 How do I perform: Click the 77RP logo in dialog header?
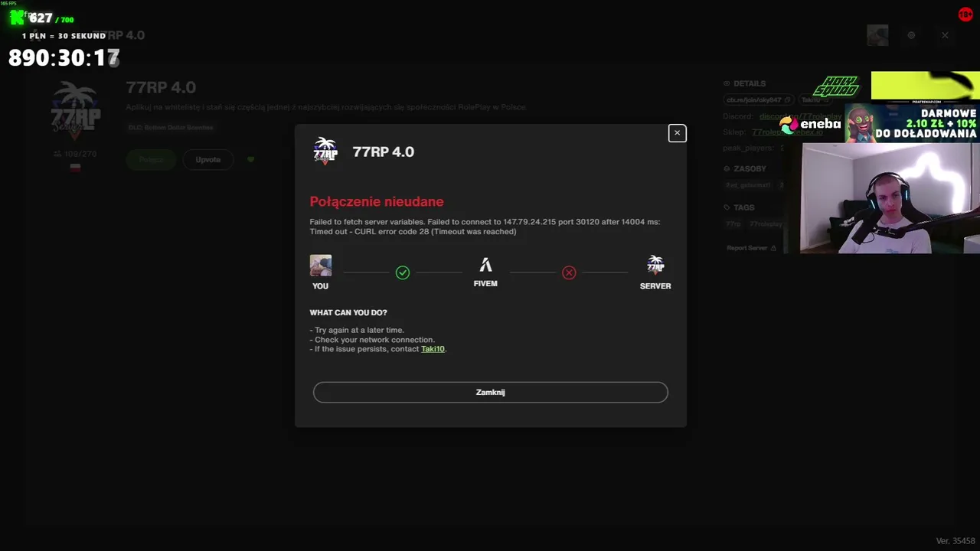(x=325, y=151)
